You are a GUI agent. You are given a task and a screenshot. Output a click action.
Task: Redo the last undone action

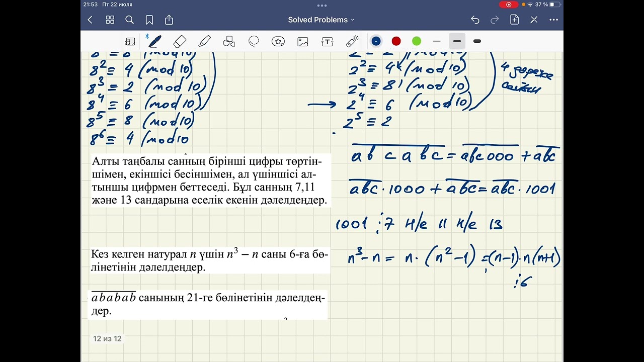pos(495,20)
